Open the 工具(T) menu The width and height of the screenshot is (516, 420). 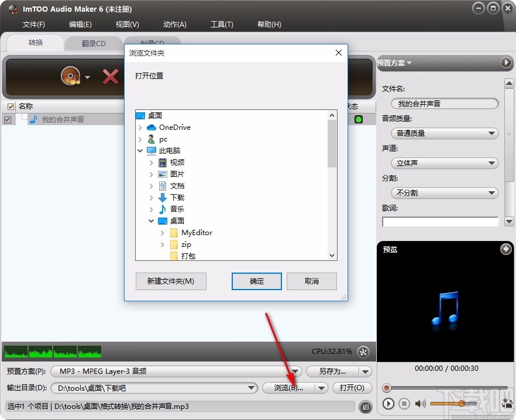point(222,25)
